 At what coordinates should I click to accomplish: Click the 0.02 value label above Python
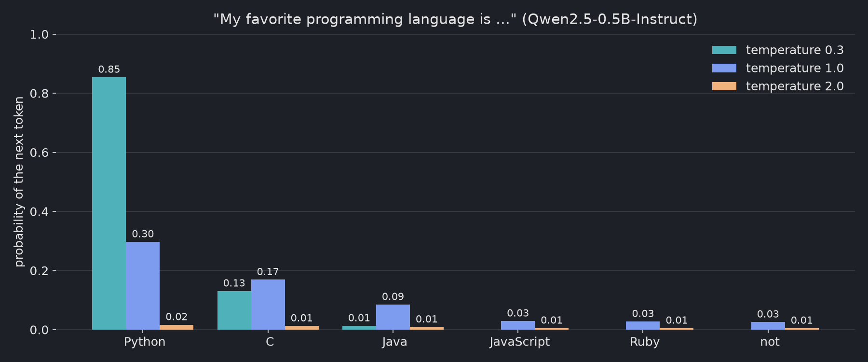click(x=176, y=317)
